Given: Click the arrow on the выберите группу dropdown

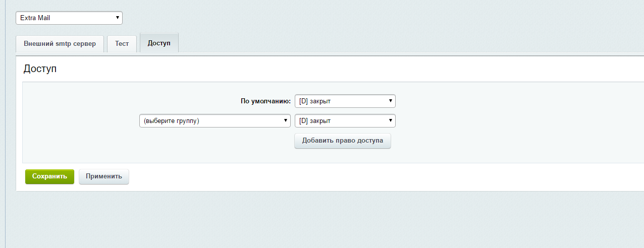Looking at the screenshot, I should pos(286,121).
